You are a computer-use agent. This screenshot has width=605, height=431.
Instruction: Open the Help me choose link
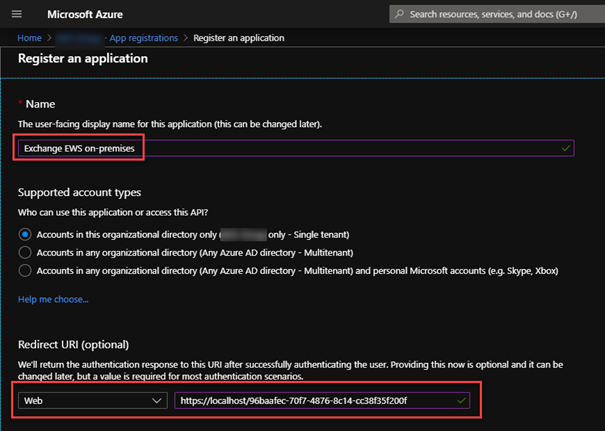point(53,299)
